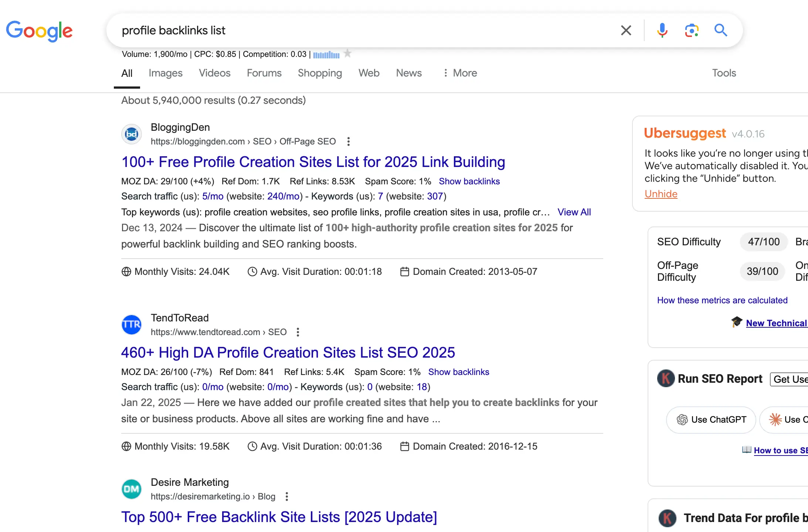808x532 pixels.
Task: Switch to the Web tab
Action: tap(369, 73)
